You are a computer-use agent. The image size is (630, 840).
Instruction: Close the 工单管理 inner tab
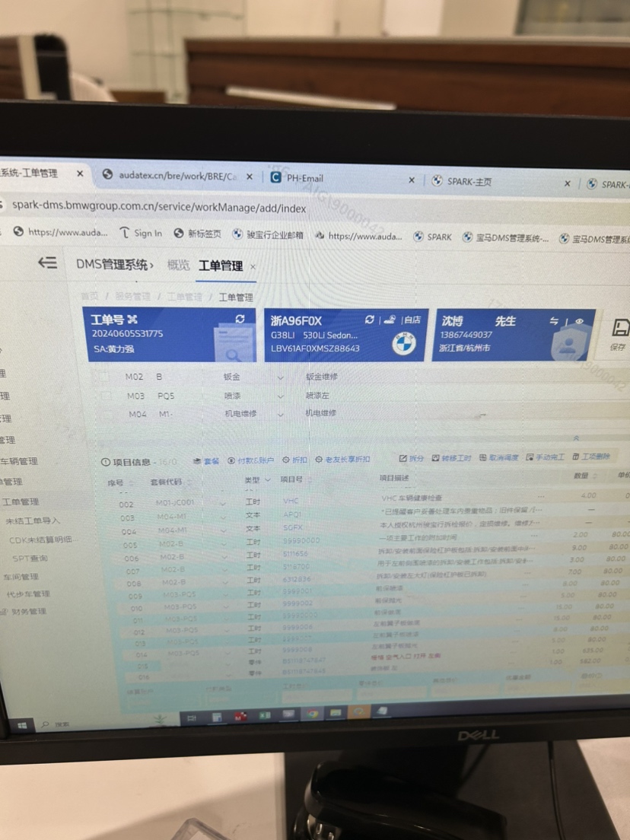click(253, 266)
